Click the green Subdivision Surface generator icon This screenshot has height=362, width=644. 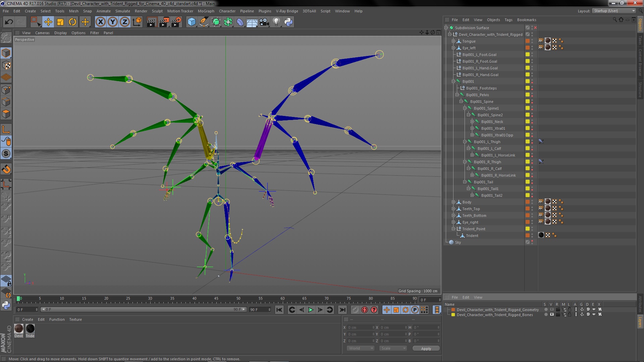click(216, 22)
